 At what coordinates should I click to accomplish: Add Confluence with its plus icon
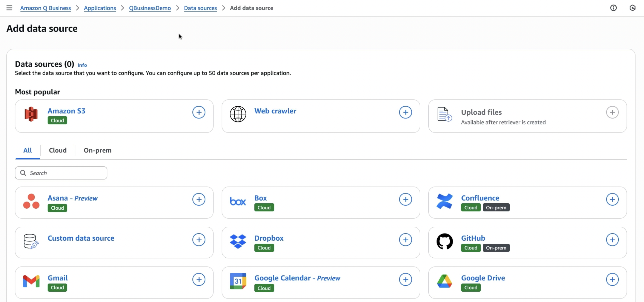(x=612, y=199)
